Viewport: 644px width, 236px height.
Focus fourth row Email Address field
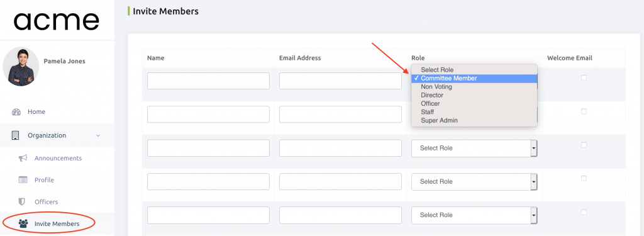click(340, 182)
